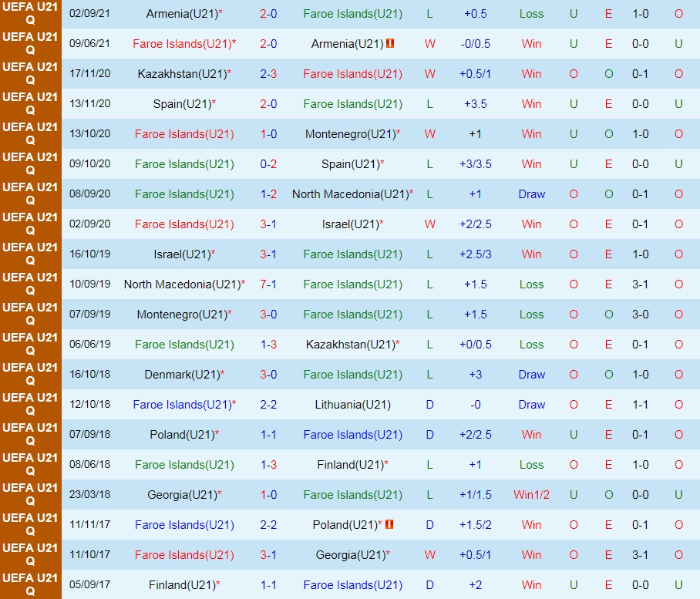
Task: Click the Draw result in Lithuania row
Action: point(531,405)
